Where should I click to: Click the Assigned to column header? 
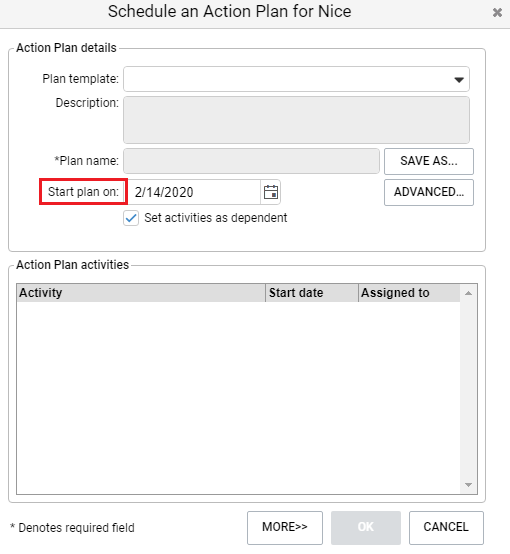pyautogui.click(x=409, y=293)
